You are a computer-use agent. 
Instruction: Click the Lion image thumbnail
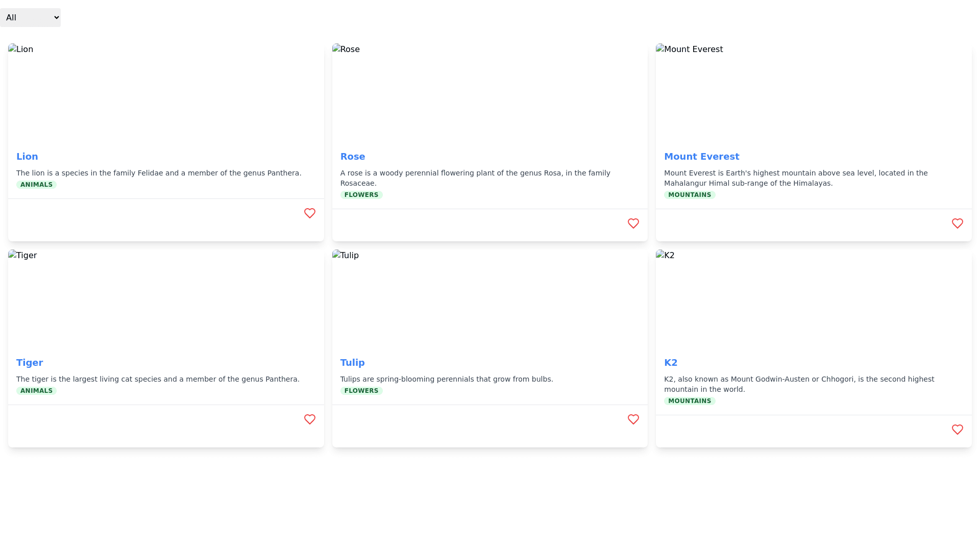coord(166,93)
